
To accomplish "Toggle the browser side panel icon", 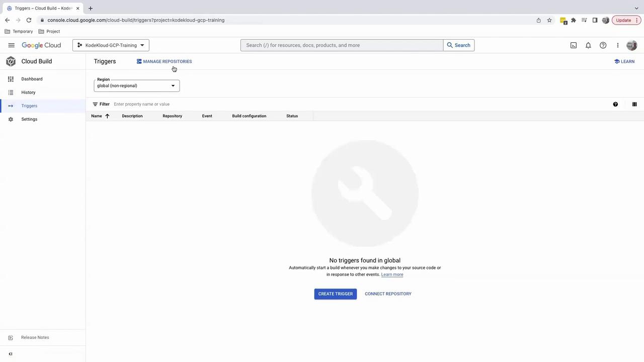I will (x=595, y=20).
